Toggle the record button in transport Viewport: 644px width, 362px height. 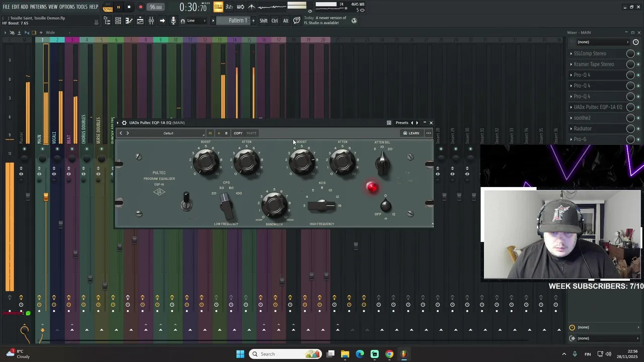point(140,7)
